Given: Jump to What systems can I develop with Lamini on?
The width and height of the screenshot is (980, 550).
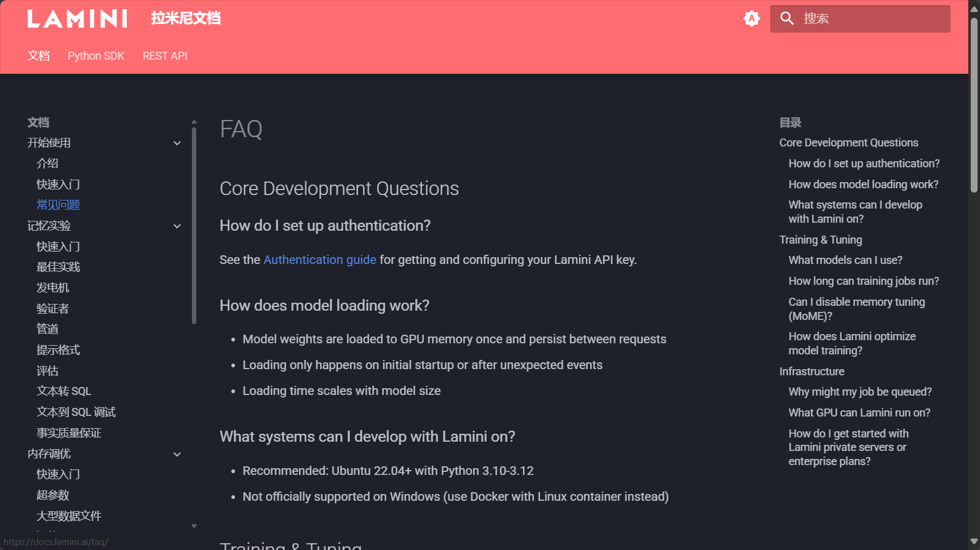Looking at the screenshot, I should point(856,212).
